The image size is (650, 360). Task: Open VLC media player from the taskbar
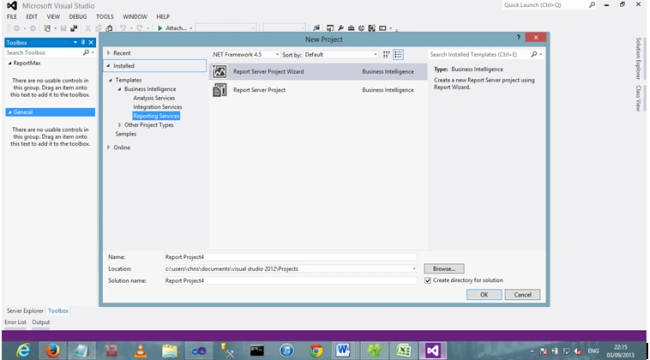(141, 351)
